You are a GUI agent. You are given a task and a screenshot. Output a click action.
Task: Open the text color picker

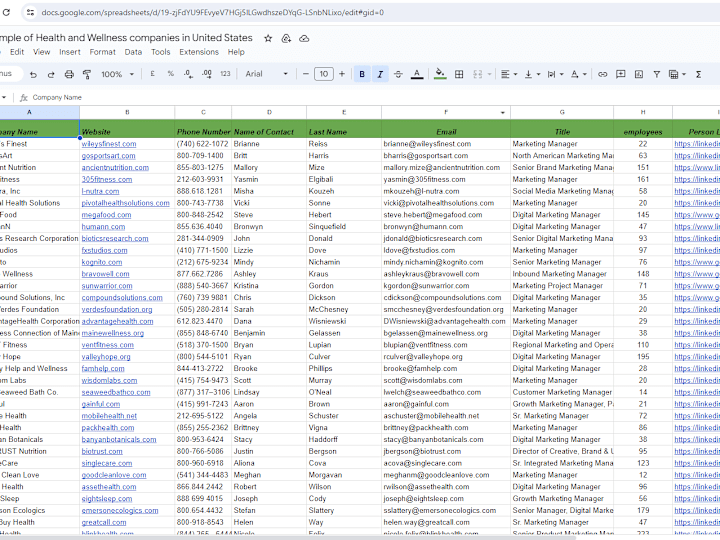click(x=416, y=74)
